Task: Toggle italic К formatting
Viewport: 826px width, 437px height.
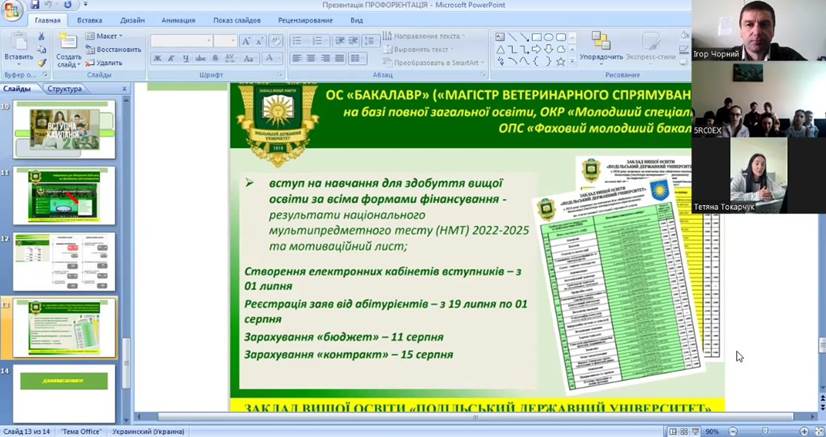Action: [171, 59]
